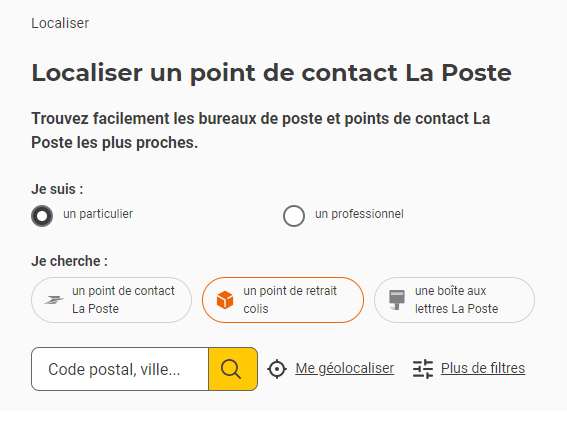The image size is (567, 432).
Task: Choose 'un point de retrait colis' option
Action: 283,300
